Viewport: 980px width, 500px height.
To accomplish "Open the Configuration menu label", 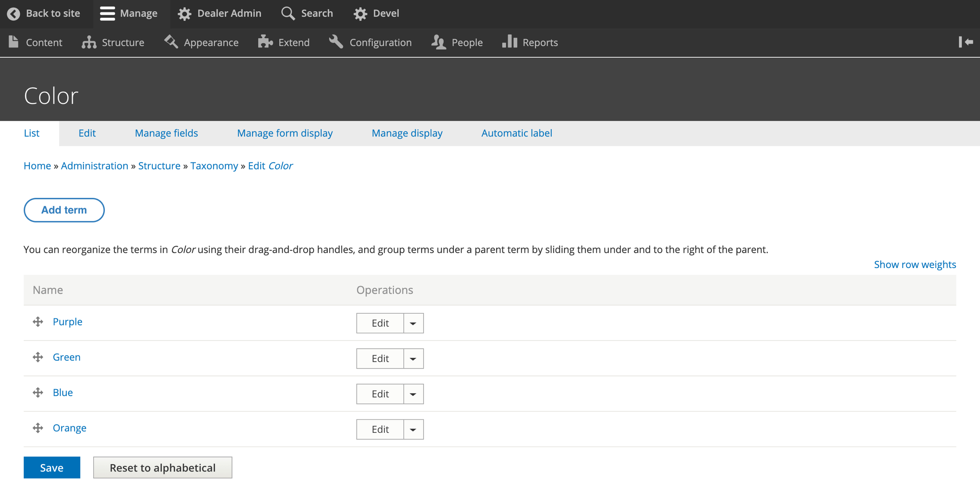I will [x=380, y=42].
